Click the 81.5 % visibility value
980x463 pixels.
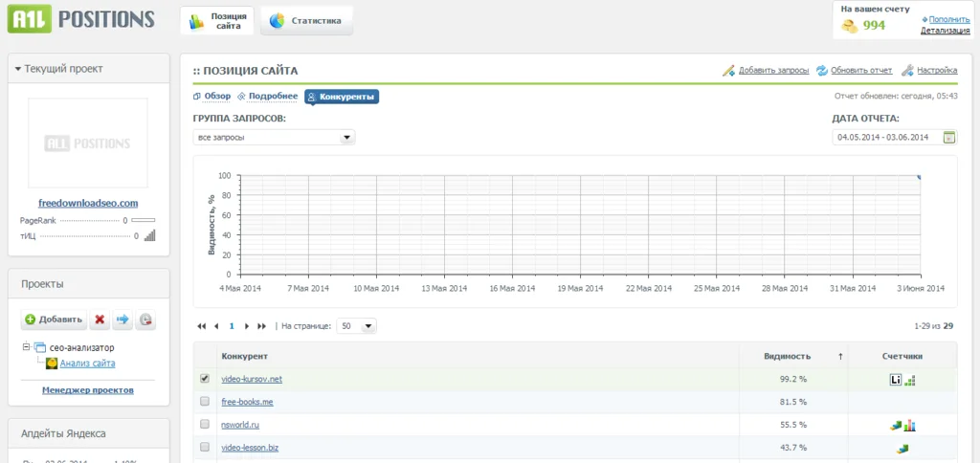pyautogui.click(x=793, y=402)
